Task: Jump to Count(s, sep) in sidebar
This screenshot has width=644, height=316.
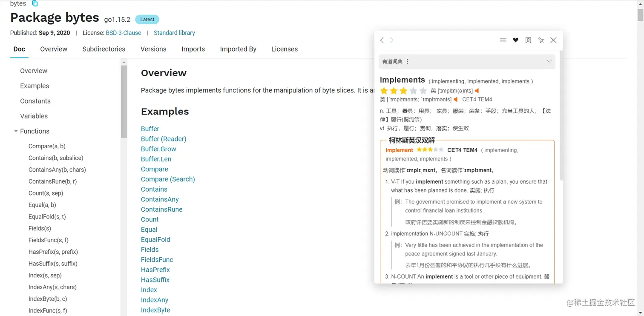Action: 46,193
